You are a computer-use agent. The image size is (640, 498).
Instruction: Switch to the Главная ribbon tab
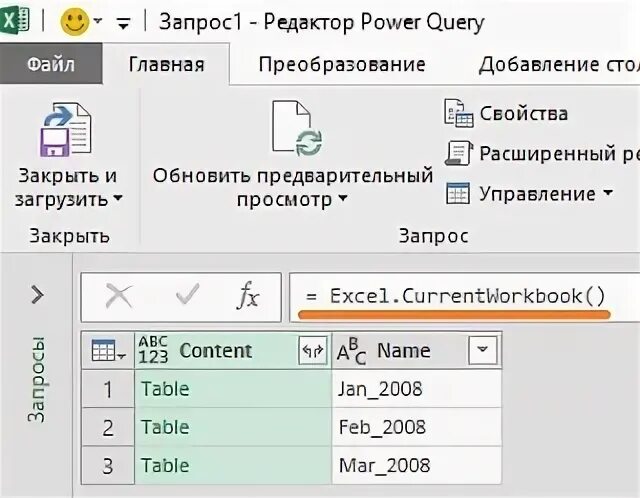click(166, 64)
